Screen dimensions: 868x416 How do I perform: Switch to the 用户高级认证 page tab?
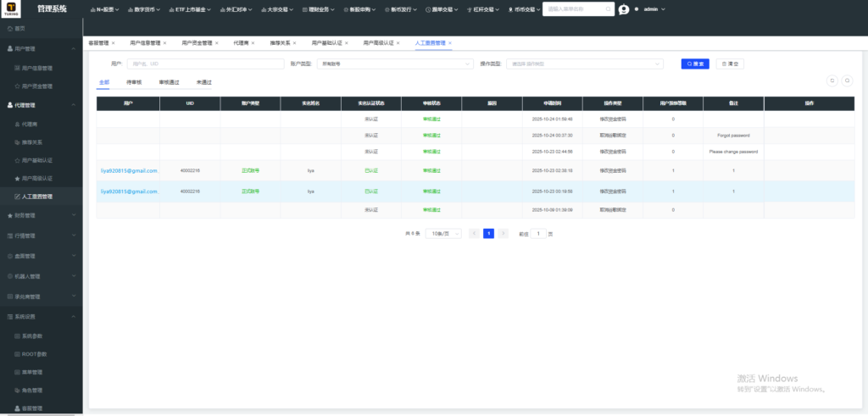point(379,42)
